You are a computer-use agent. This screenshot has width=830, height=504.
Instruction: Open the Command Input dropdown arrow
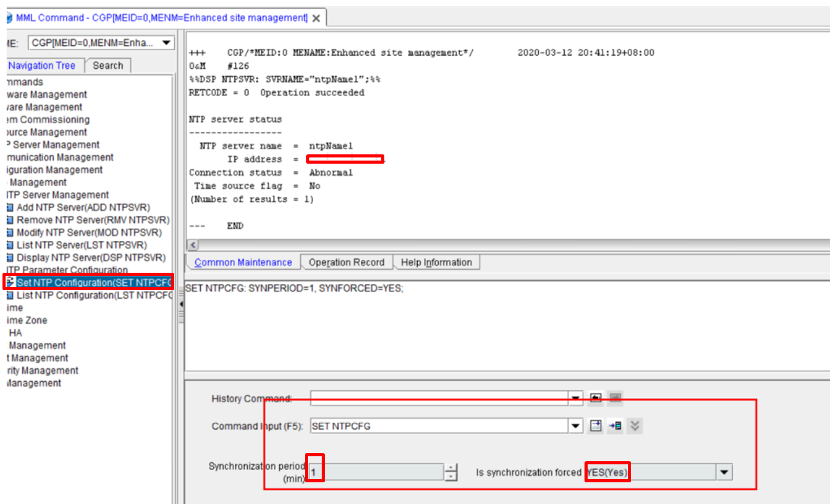tap(576, 426)
